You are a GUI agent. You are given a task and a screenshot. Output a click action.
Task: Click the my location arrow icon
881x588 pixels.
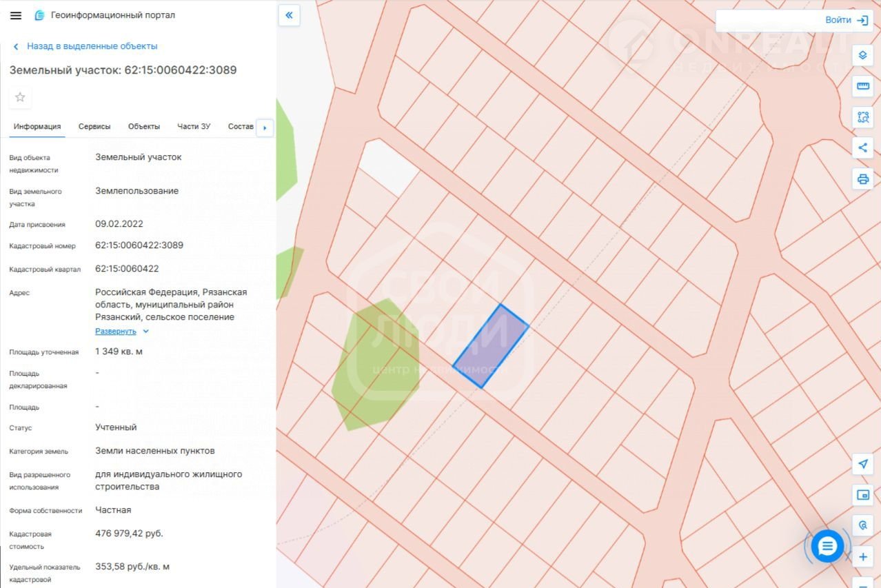(x=862, y=464)
